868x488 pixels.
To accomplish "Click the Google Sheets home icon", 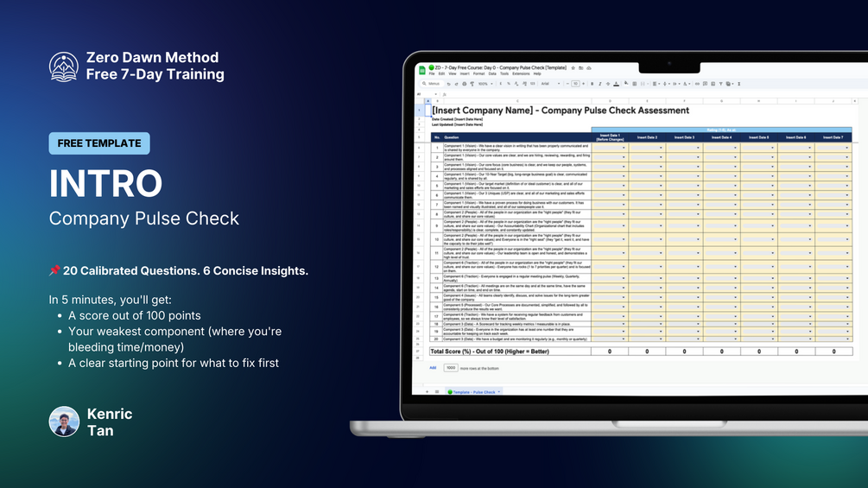I will (421, 70).
